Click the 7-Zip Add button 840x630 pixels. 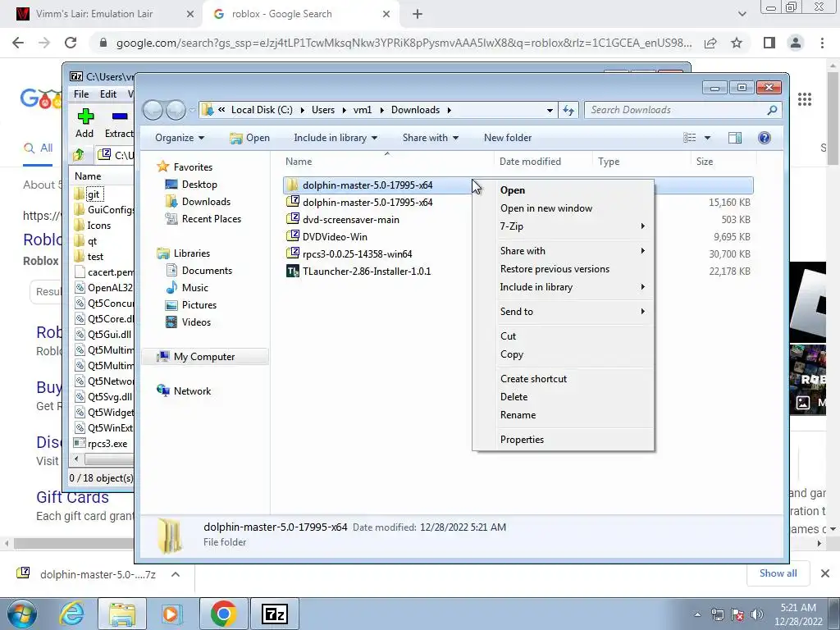(x=84, y=123)
